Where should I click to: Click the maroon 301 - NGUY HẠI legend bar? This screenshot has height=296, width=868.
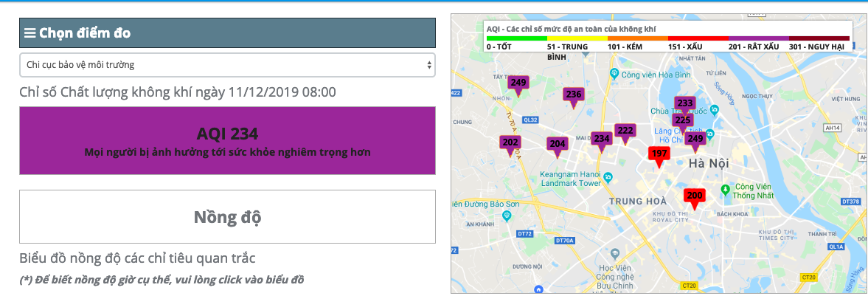coord(819,39)
